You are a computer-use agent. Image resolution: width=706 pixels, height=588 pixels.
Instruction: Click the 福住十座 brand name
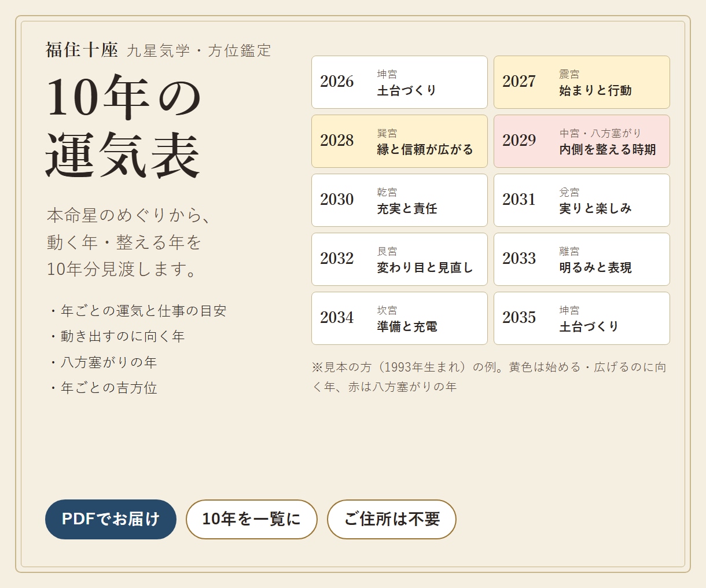click(82, 50)
